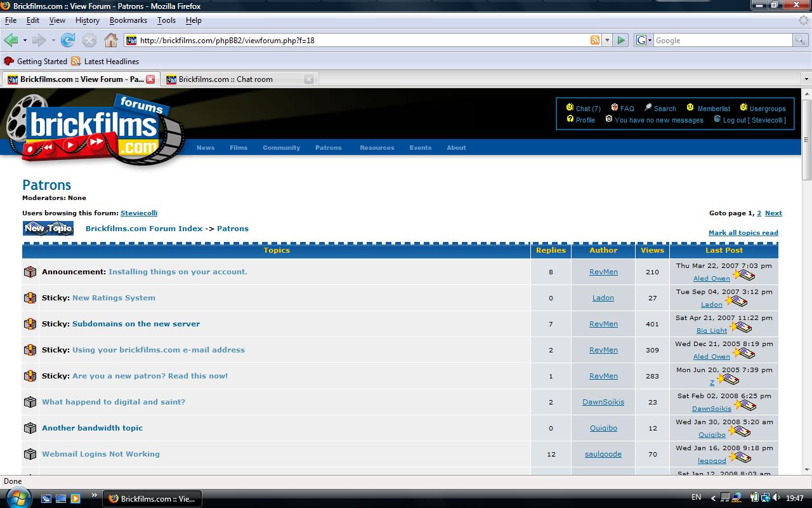The height and width of the screenshot is (508, 812).
Task: Select the Search magnifying glass icon
Action: pos(648,108)
